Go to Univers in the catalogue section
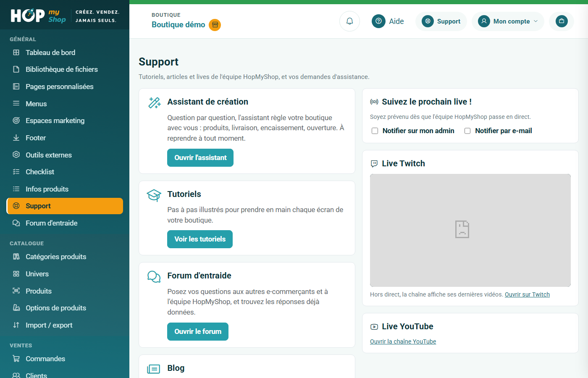Viewport: 588px width, 378px height. click(x=65, y=274)
